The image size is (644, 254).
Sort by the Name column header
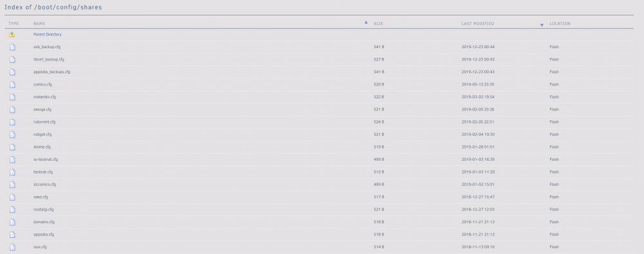tap(39, 24)
